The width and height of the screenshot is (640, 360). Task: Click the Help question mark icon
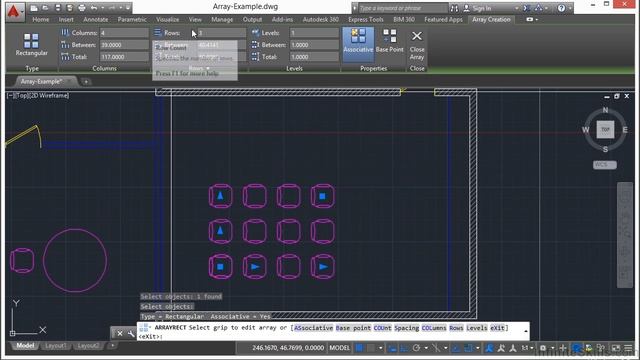click(x=562, y=8)
